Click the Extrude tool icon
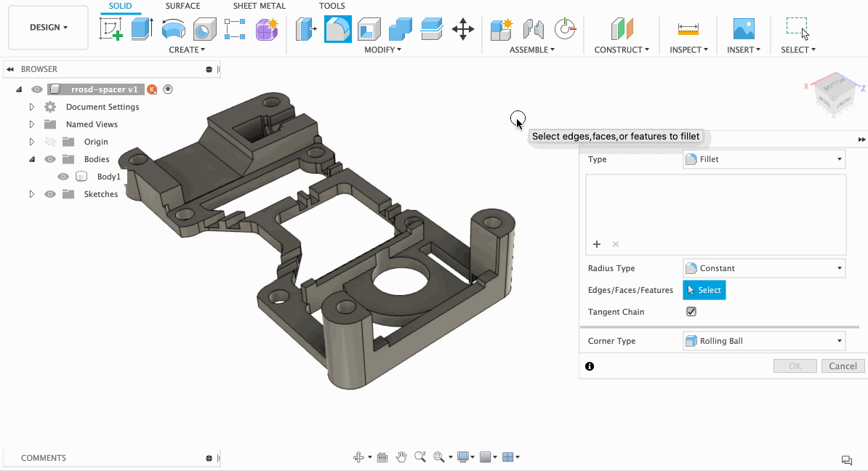Screen dimensions: 868x471 142,29
